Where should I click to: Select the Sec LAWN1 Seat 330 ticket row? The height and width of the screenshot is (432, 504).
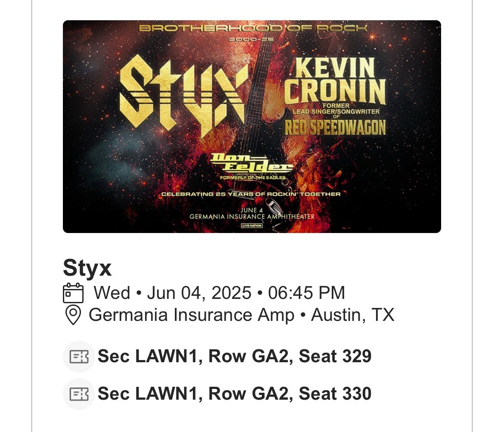pos(234,394)
